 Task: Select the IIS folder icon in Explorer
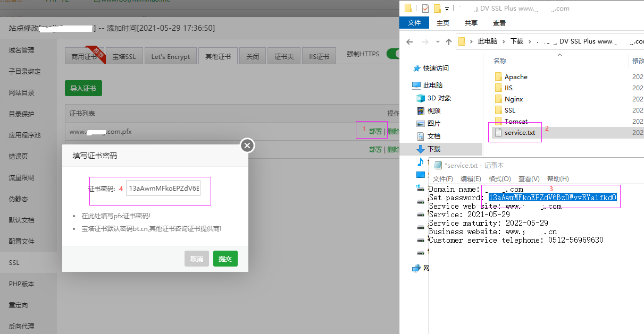pyautogui.click(x=498, y=88)
